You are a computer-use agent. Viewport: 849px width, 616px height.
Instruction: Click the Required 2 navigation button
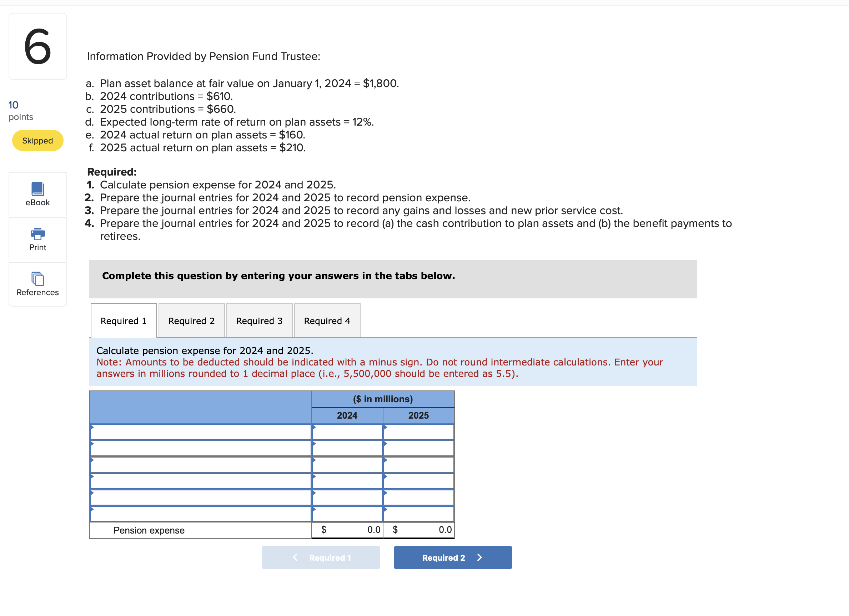[x=453, y=557]
